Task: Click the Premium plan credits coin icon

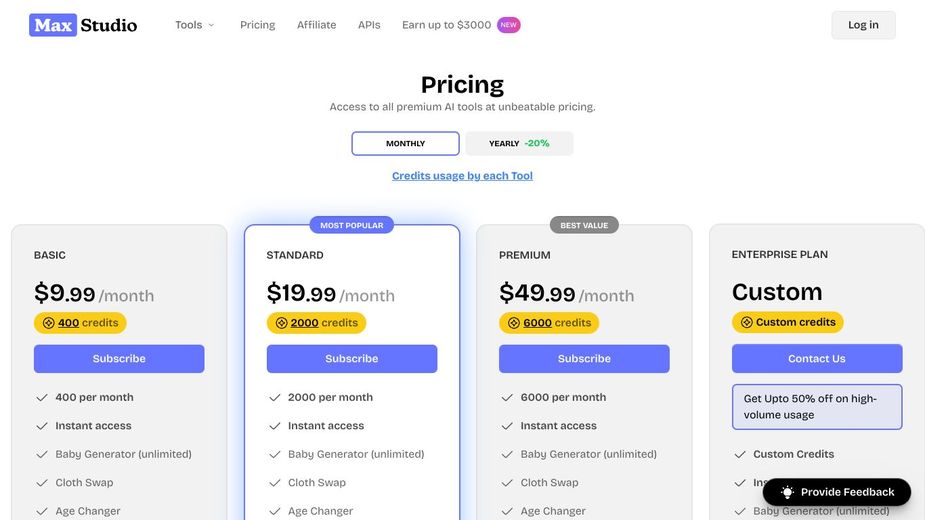Action: [514, 323]
